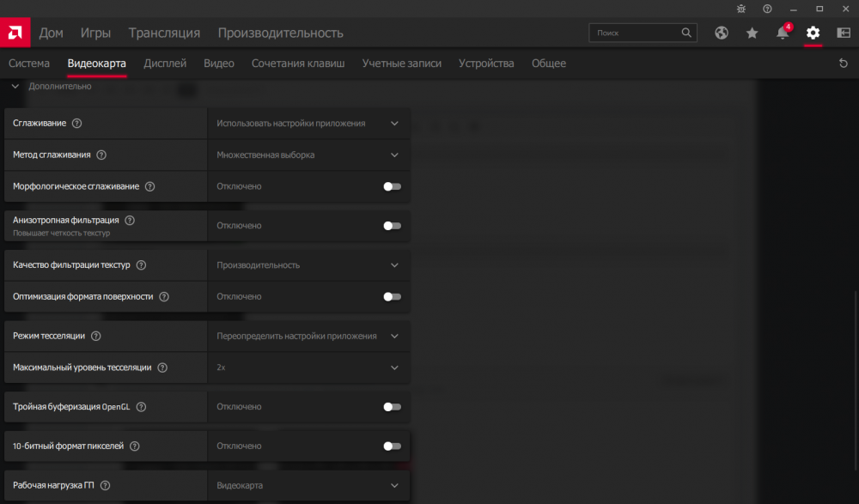Collapse the Дополнительно section

pyautogui.click(x=15, y=87)
